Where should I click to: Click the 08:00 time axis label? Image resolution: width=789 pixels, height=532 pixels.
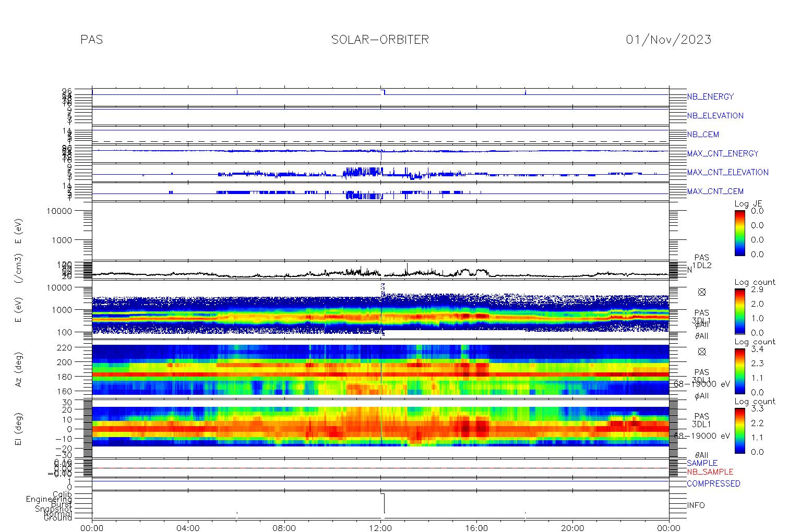[284, 528]
